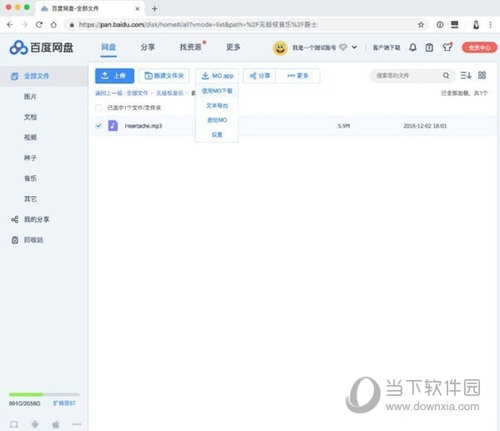
Task: Click the penguin extension icon in browser toolbar
Action: tap(476, 25)
